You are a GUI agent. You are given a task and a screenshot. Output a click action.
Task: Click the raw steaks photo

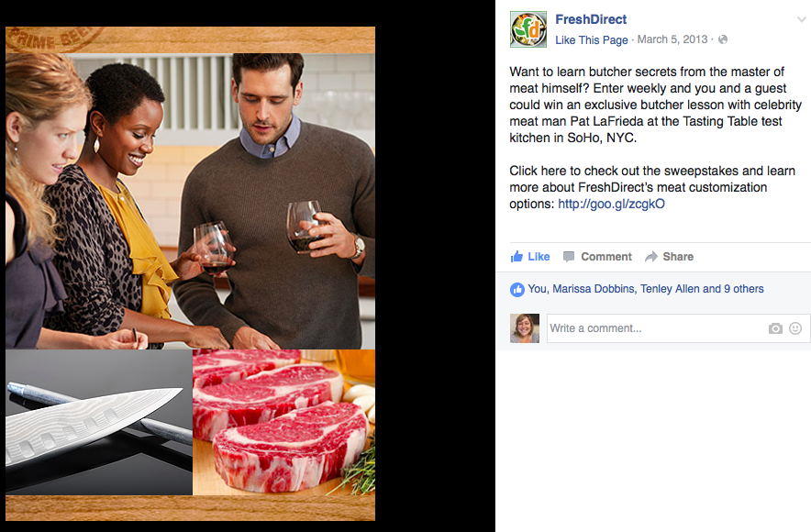click(x=284, y=423)
